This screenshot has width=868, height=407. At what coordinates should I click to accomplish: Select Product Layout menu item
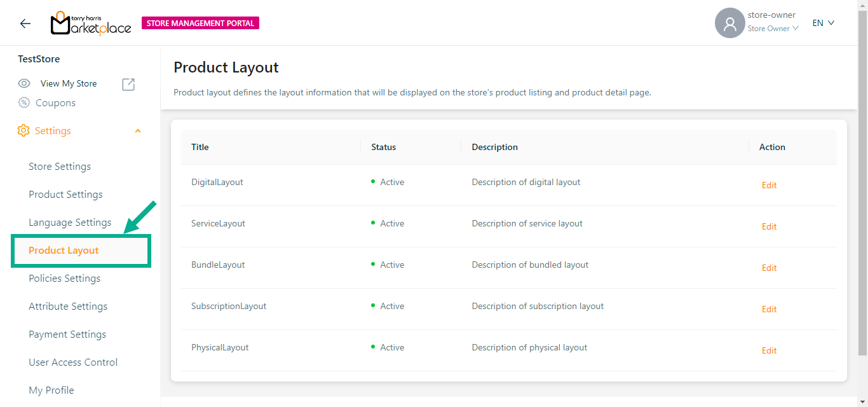(64, 251)
